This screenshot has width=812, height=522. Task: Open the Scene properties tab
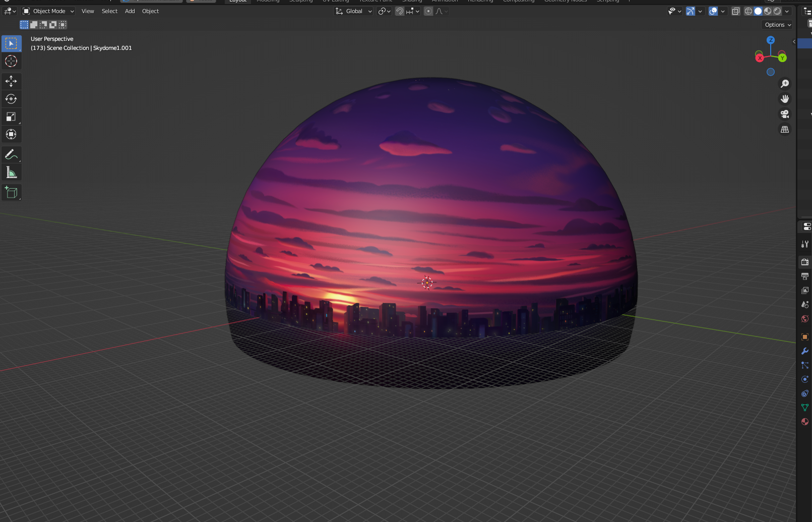coord(805,304)
